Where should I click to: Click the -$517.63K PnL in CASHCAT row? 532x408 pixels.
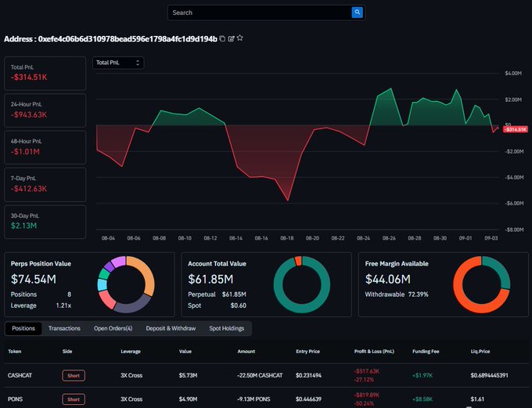tap(367, 371)
